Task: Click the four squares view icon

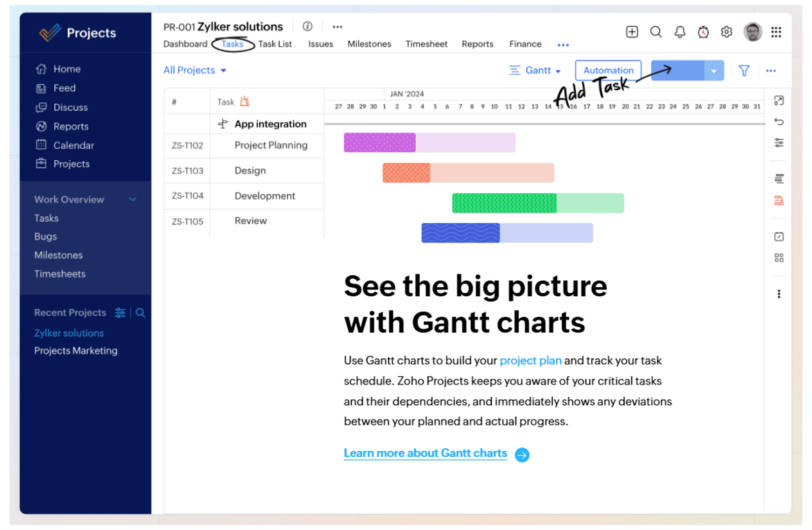Action: click(779, 258)
